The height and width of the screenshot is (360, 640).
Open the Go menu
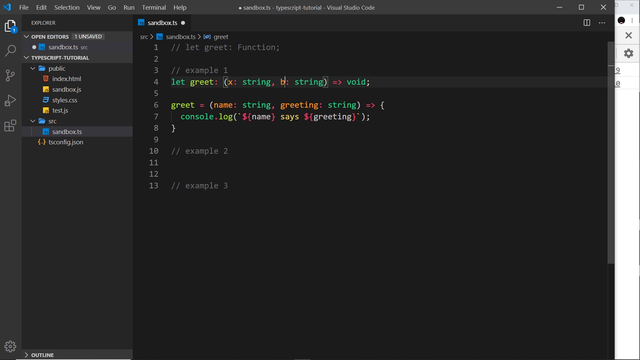(111, 7)
